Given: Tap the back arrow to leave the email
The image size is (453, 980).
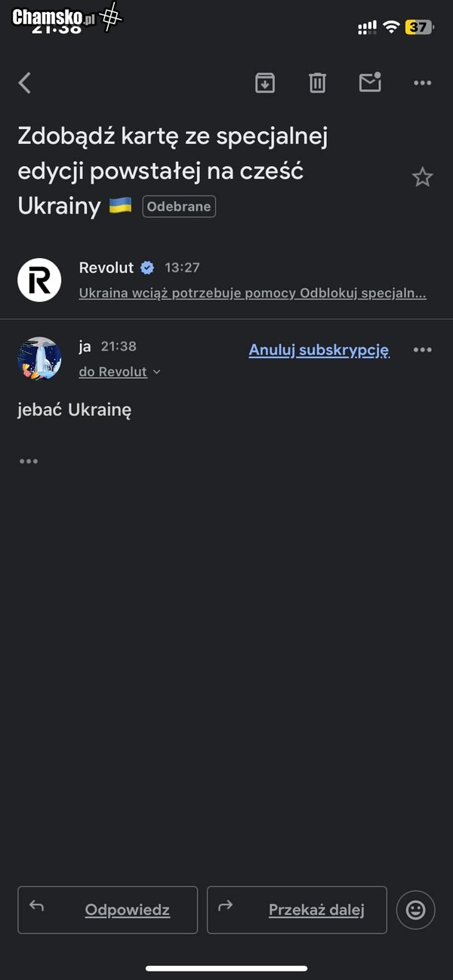Looking at the screenshot, I should pyautogui.click(x=25, y=83).
